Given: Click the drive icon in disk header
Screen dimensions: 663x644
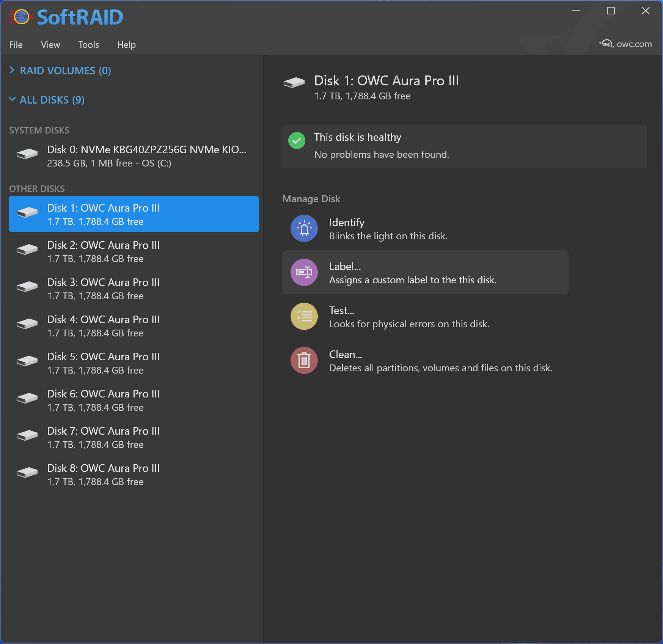Looking at the screenshot, I should [294, 82].
